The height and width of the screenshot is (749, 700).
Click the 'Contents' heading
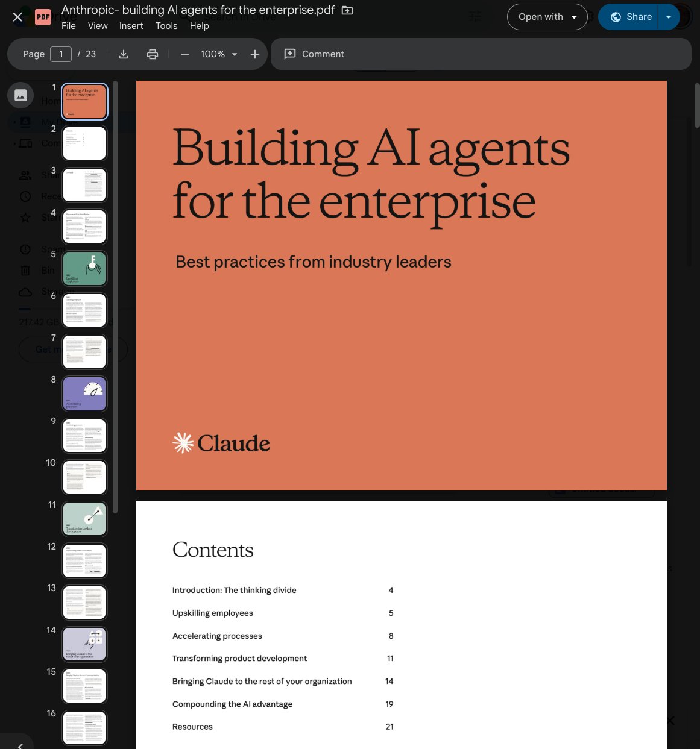[213, 550]
